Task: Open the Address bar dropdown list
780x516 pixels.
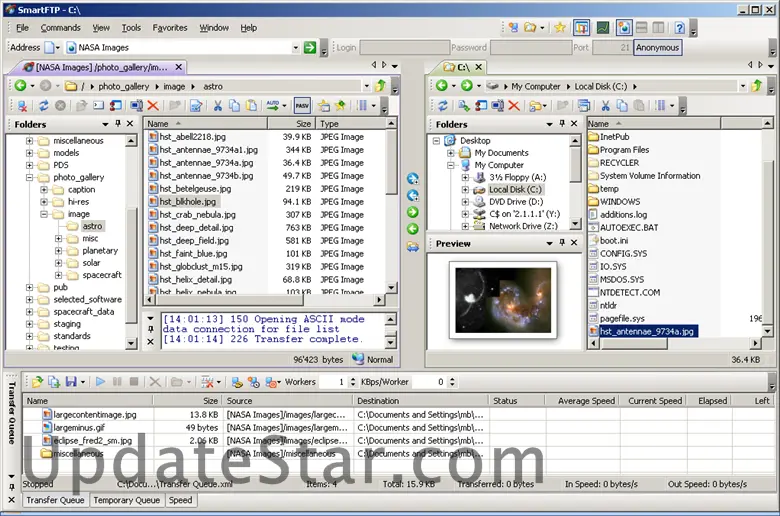Action: point(295,47)
